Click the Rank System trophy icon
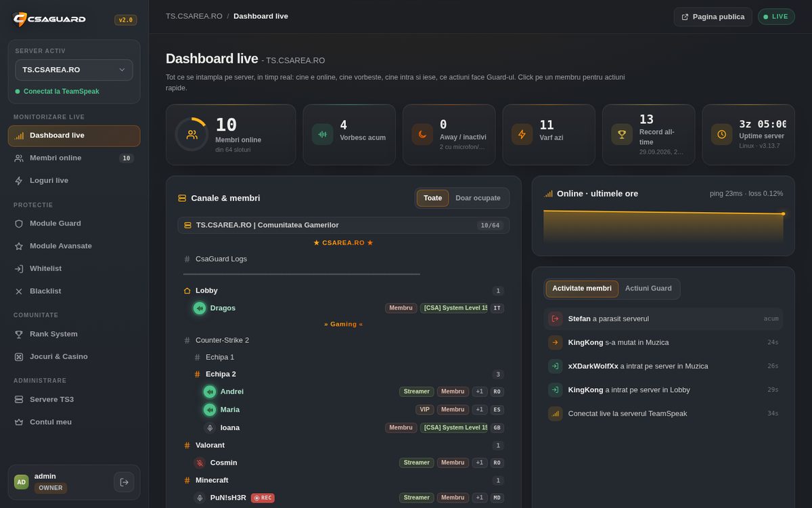 click(19, 334)
